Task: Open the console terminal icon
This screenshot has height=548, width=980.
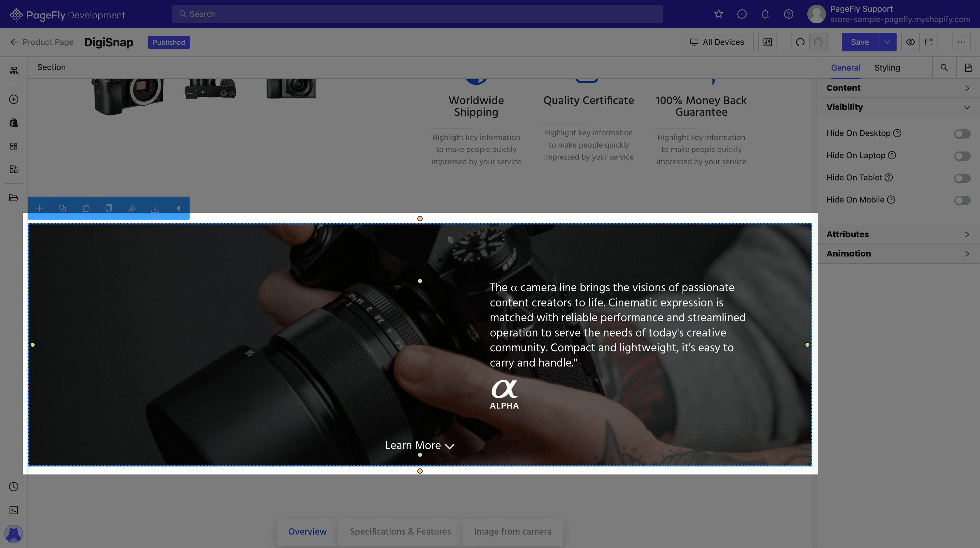Action: pyautogui.click(x=14, y=510)
